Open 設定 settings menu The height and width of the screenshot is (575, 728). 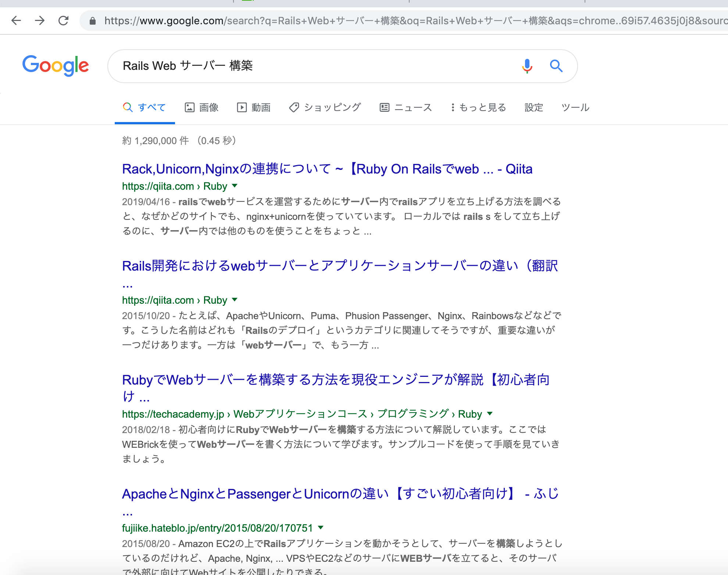coord(533,107)
